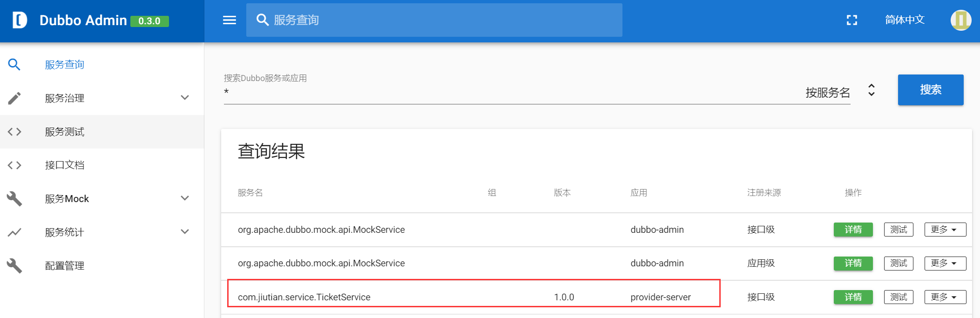The image size is (980, 318).
Task: Click the pencil icon for 服务治理
Action: (14, 98)
